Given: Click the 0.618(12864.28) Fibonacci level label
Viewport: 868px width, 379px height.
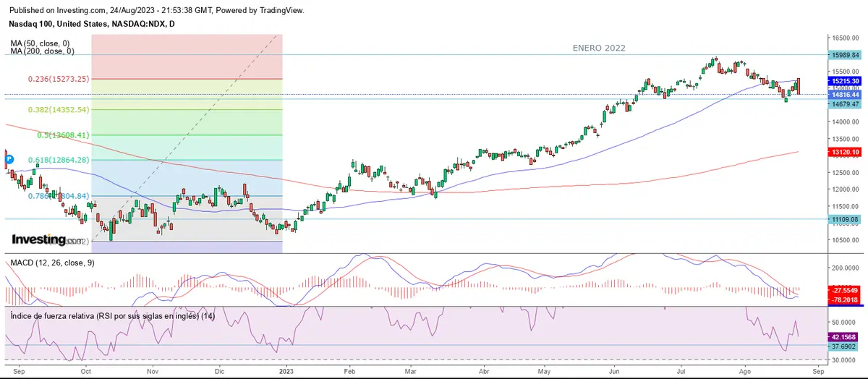Looking at the screenshot, I should (x=59, y=160).
